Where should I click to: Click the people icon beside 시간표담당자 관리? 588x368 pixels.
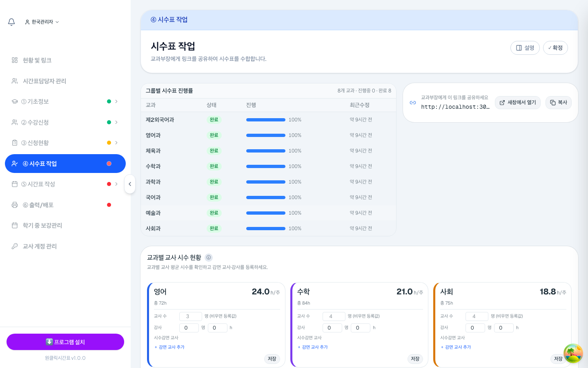point(15,81)
